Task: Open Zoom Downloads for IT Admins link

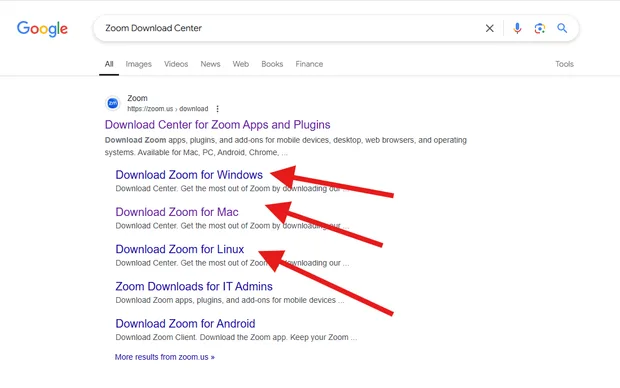Action: 194,286
